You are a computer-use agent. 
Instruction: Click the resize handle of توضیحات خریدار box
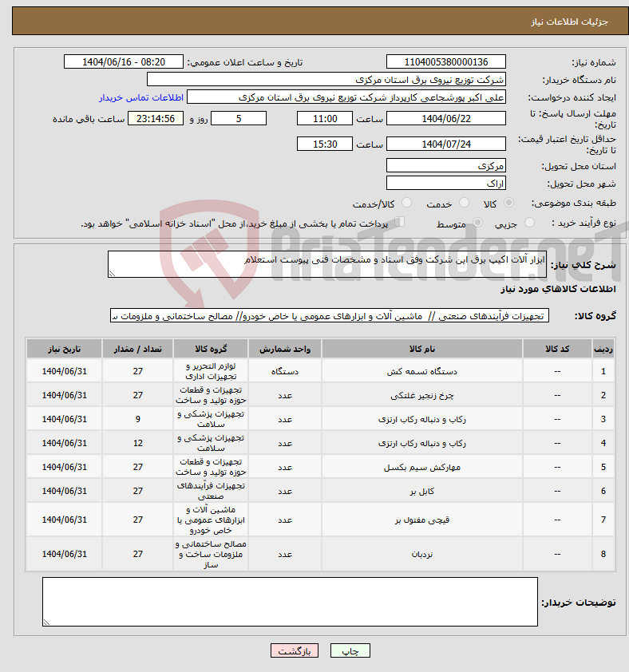point(46,623)
